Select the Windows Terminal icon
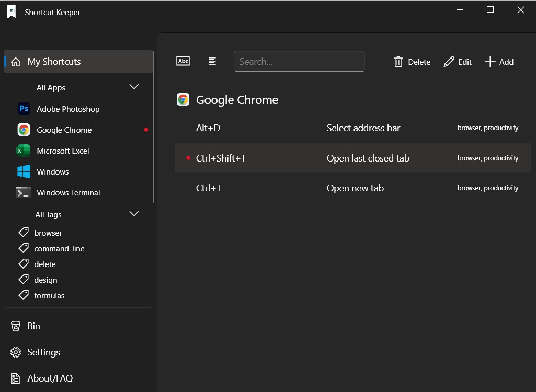 tap(23, 192)
